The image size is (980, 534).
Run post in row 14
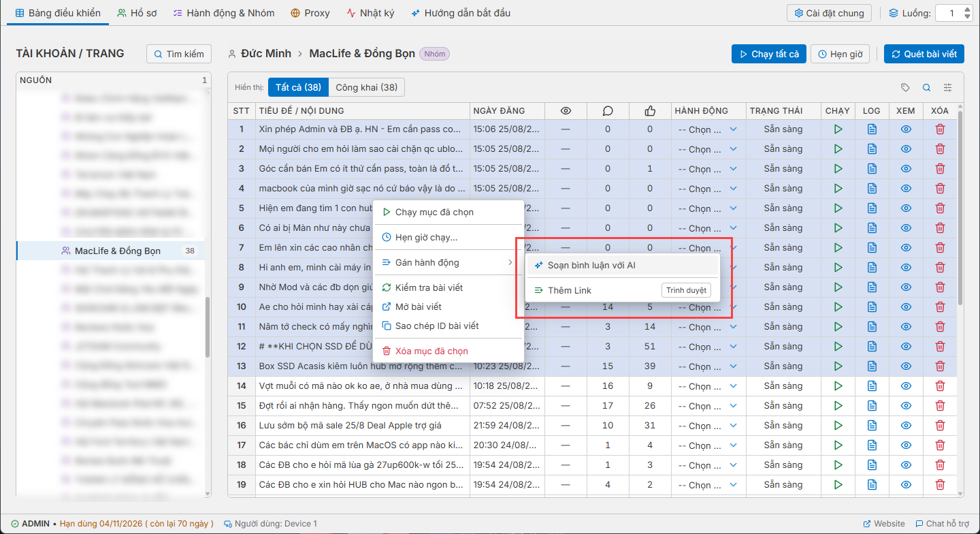(x=838, y=386)
